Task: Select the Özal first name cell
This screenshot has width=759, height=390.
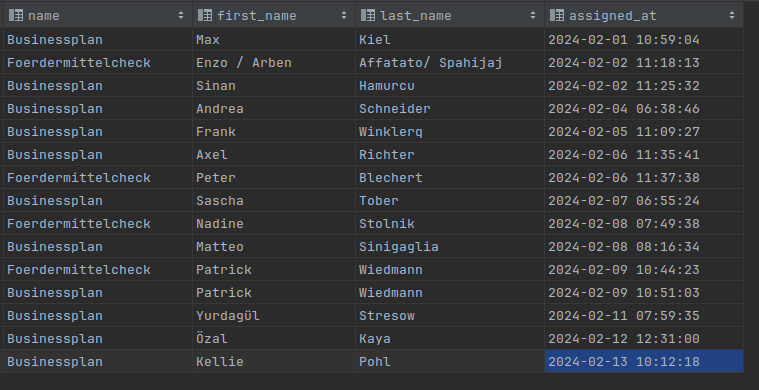Action: [x=274, y=339]
